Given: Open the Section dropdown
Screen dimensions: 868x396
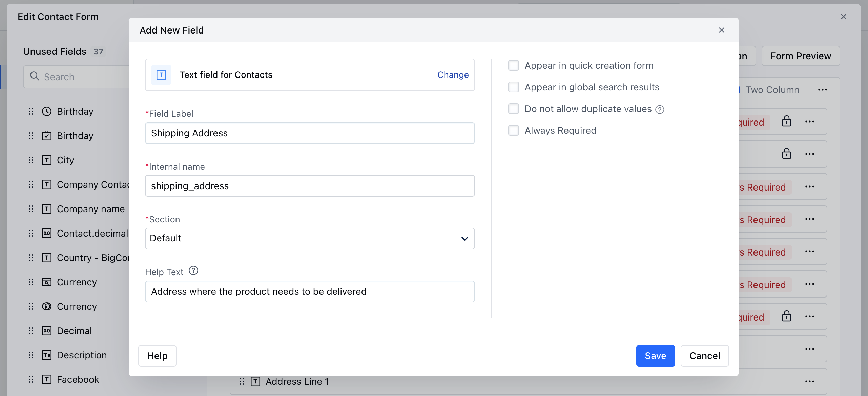Looking at the screenshot, I should pyautogui.click(x=310, y=239).
